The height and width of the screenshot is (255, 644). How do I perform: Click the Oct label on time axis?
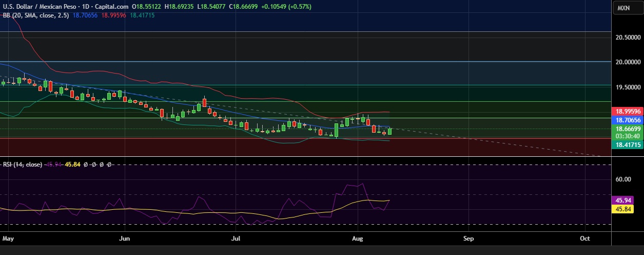pyautogui.click(x=585, y=239)
